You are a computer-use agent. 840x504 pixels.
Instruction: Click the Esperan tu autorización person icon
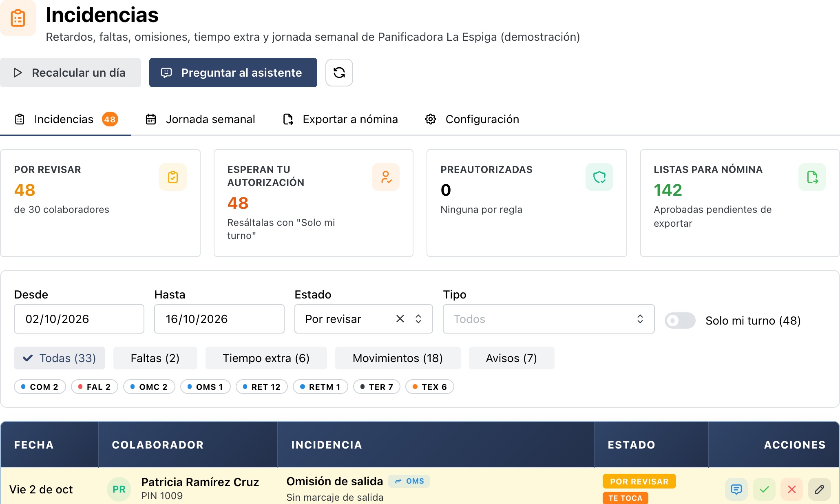(386, 177)
